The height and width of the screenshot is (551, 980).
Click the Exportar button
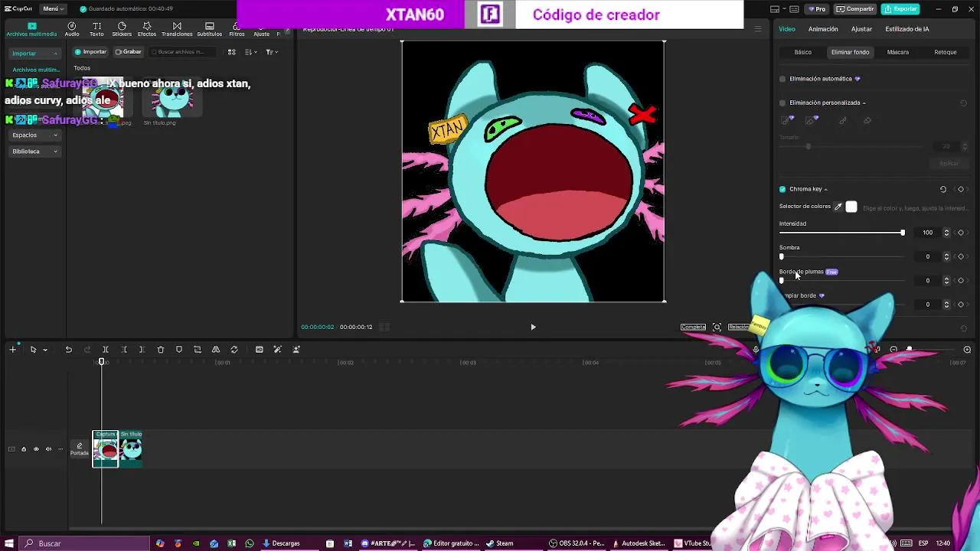900,9
